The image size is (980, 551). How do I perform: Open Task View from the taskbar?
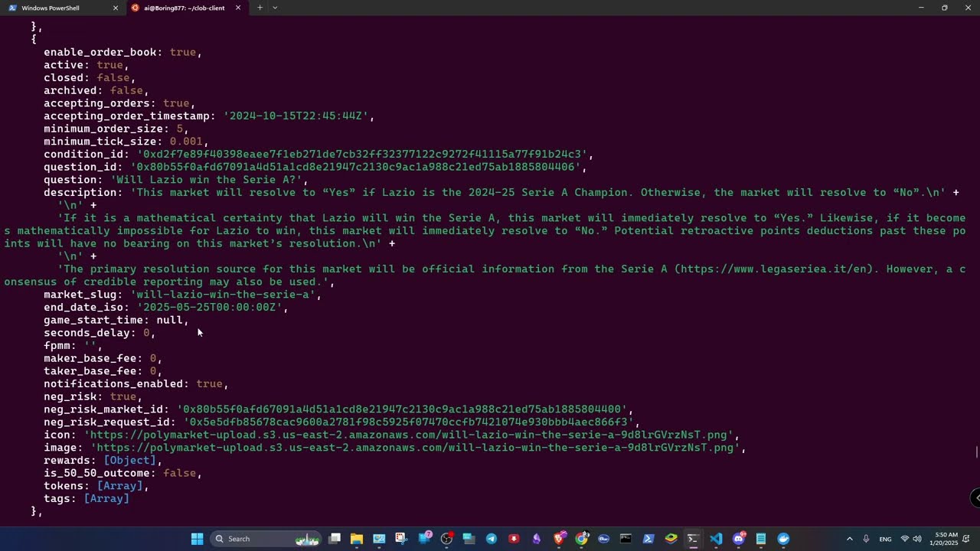pyautogui.click(x=335, y=539)
